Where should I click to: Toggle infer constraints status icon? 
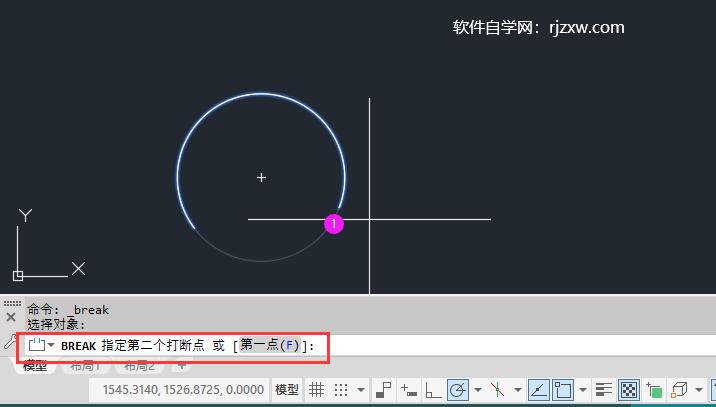[x=384, y=390]
